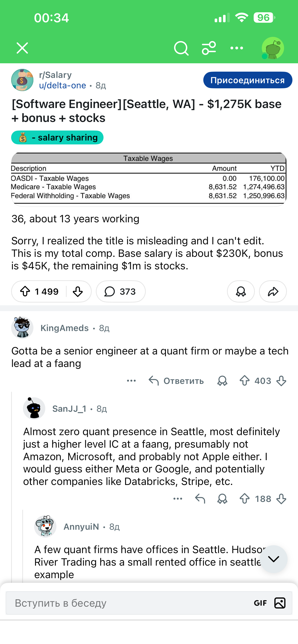The width and height of the screenshot is (298, 644).
Task: Upvote KingAmeds' comment
Action: coord(244,381)
